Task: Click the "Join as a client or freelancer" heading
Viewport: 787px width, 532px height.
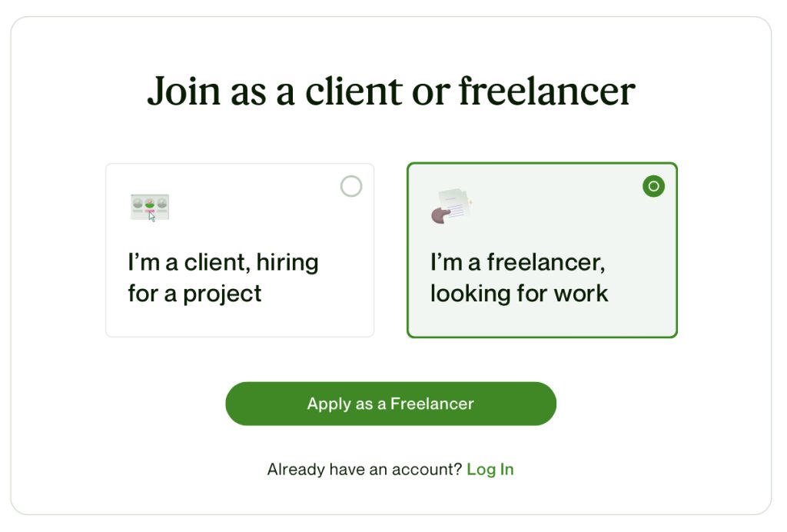Action: (391, 91)
